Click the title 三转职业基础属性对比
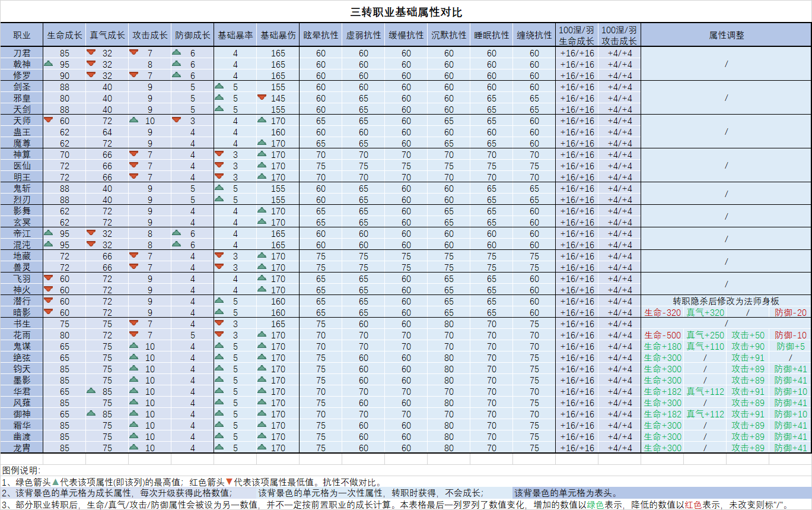The width and height of the screenshot is (812, 510). click(406, 12)
